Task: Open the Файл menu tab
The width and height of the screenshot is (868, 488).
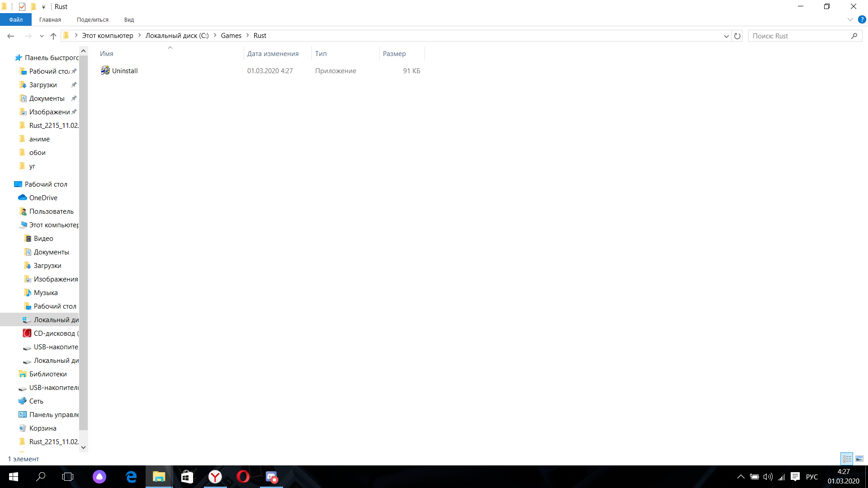Action: point(16,19)
